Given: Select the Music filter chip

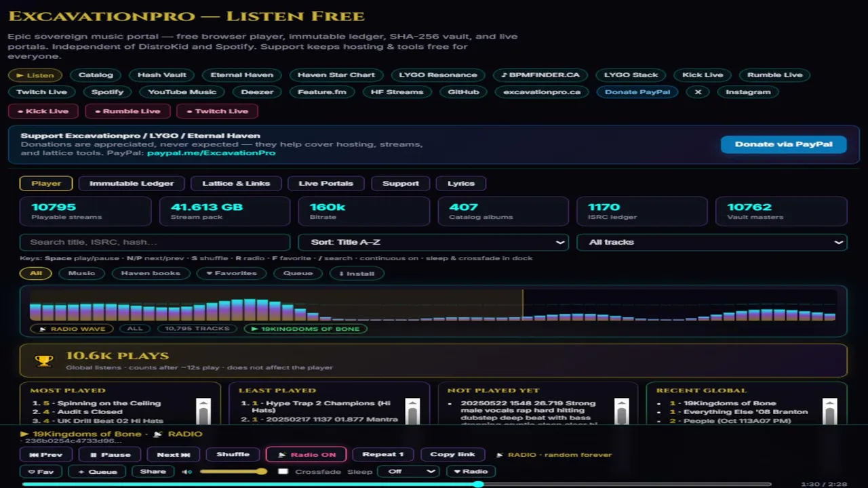Looking at the screenshot, I should tap(81, 274).
